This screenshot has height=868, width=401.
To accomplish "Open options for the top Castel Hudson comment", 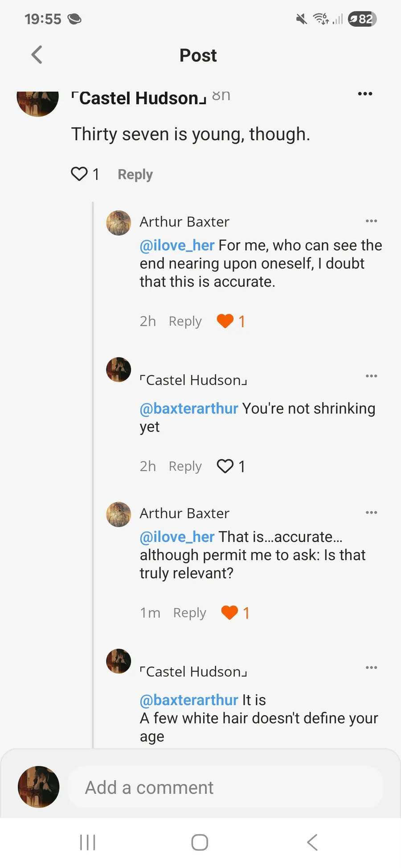I will 365,94.
